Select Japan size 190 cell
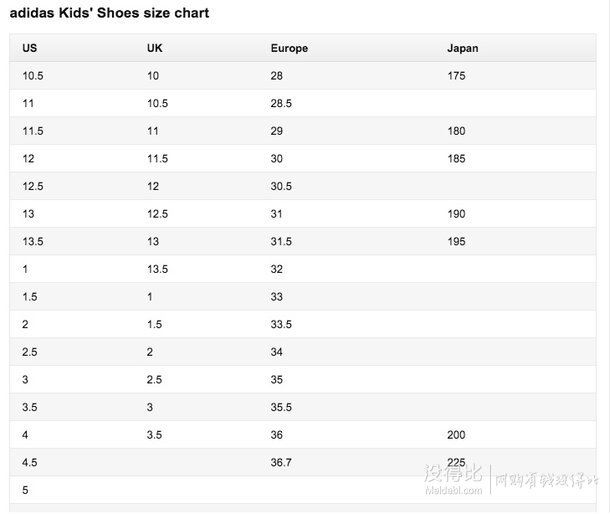Viewport: 610px width, 514px height. coord(456,214)
